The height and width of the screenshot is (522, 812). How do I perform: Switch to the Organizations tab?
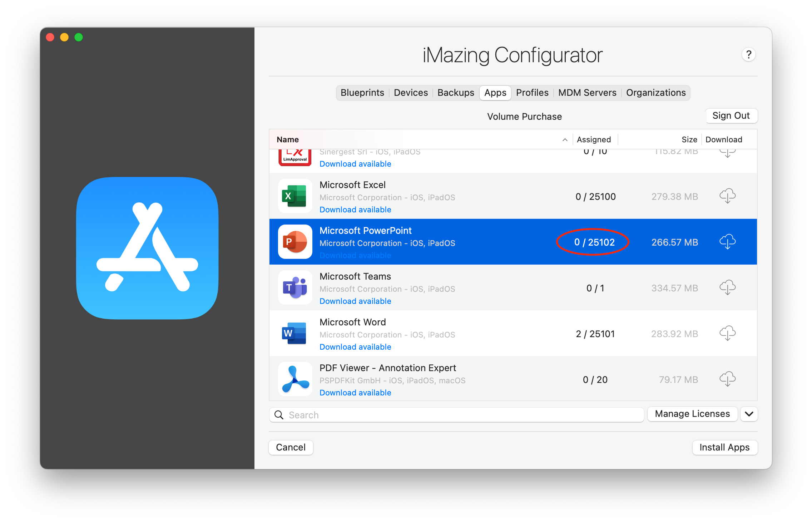point(656,93)
